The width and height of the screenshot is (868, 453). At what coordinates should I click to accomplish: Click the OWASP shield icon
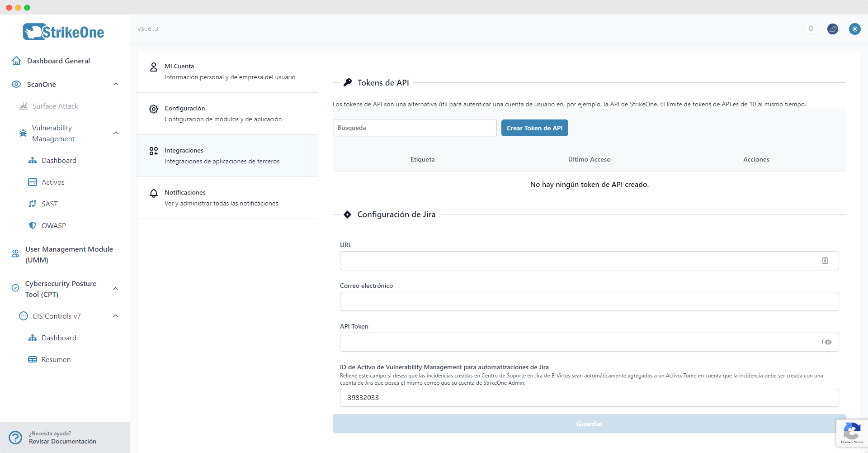pyautogui.click(x=33, y=225)
